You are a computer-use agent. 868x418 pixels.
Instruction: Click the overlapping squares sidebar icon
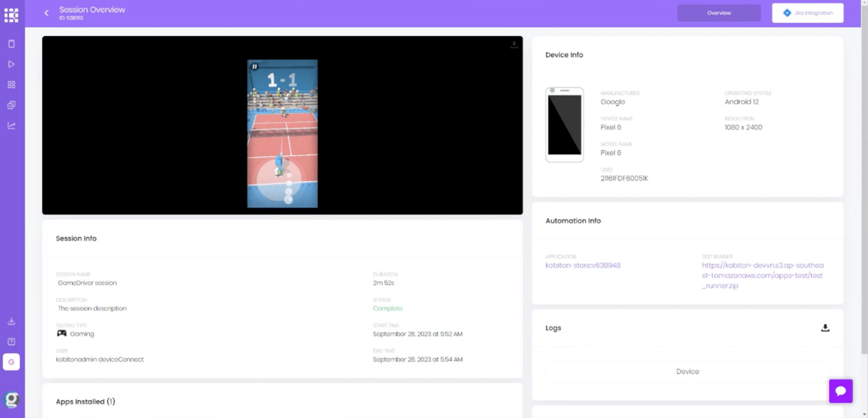pos(12,105)
